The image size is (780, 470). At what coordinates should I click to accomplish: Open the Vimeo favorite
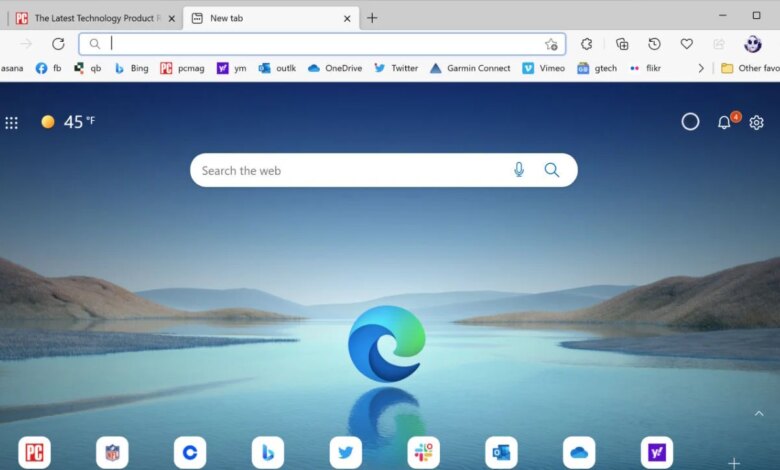(x=544, y=69)
